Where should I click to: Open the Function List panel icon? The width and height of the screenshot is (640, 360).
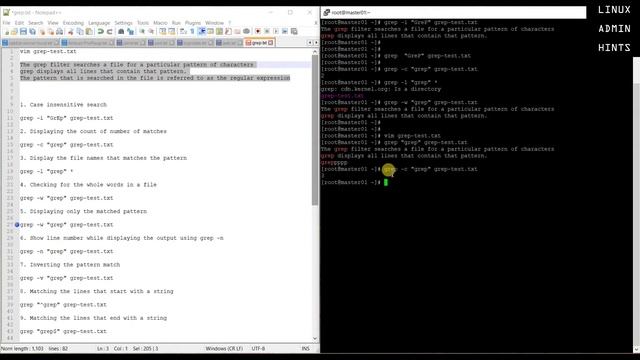point(228,31)
